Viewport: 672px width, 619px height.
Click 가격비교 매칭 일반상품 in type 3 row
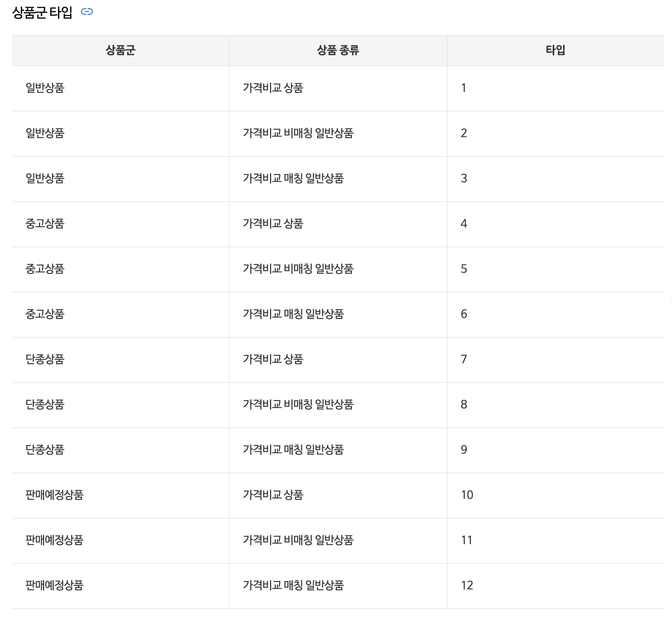pos(293,178)
